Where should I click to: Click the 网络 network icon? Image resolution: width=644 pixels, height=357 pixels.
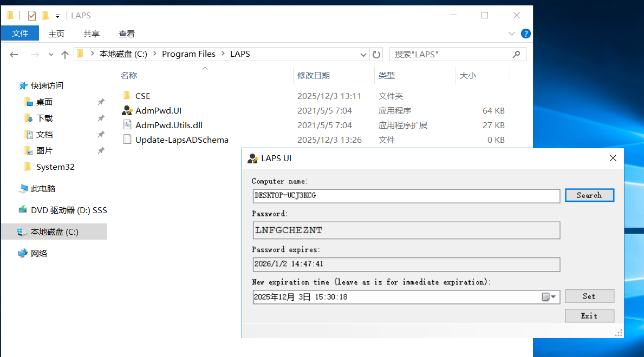[23, 253]
